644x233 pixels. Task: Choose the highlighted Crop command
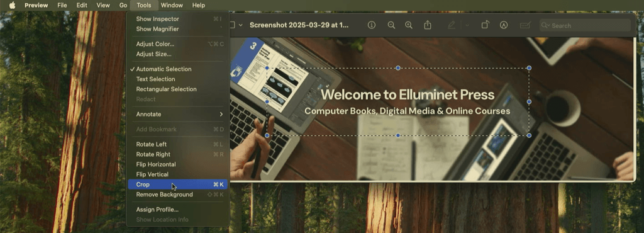(177, 185)
